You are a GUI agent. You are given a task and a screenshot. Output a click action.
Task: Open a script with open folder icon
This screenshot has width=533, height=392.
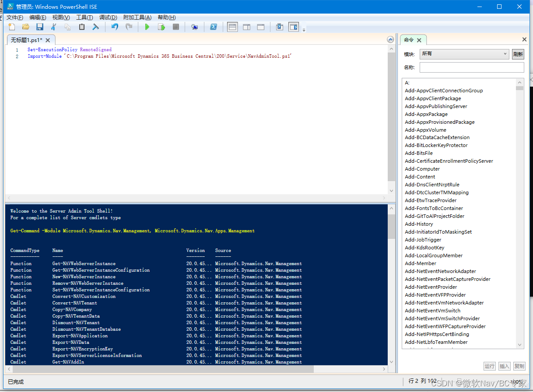[x=26, y=27]
